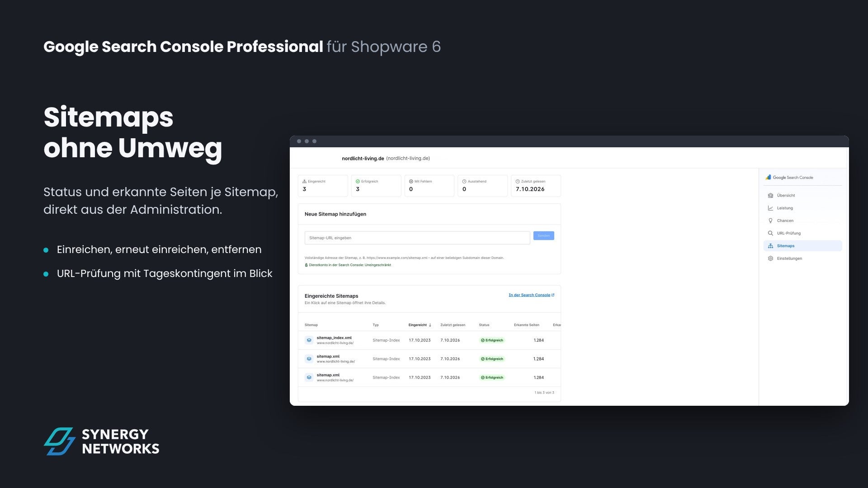Sort by the Status column header
Screen dimensions: 868x488
pos(484,325)
